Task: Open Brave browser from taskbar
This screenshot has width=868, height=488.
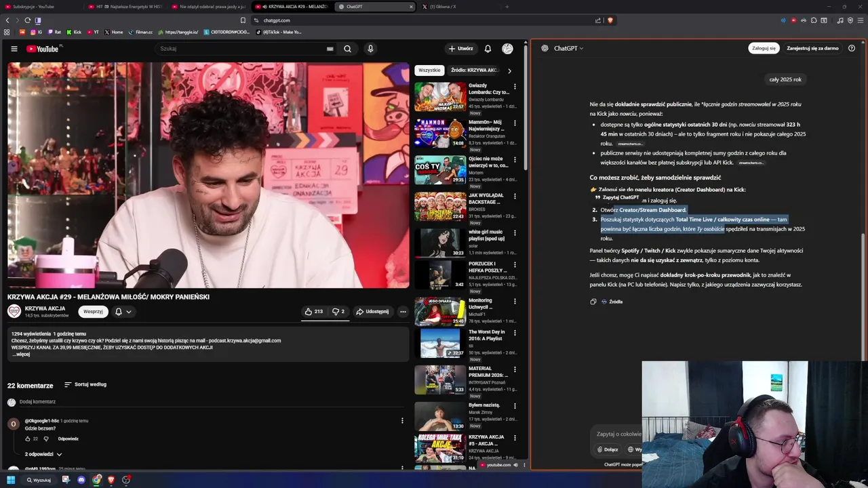Action: pyautogui.click(x=112, y=480)
